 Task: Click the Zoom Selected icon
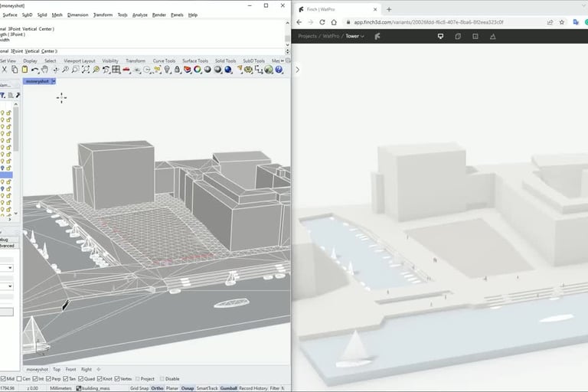coord(96,70)
